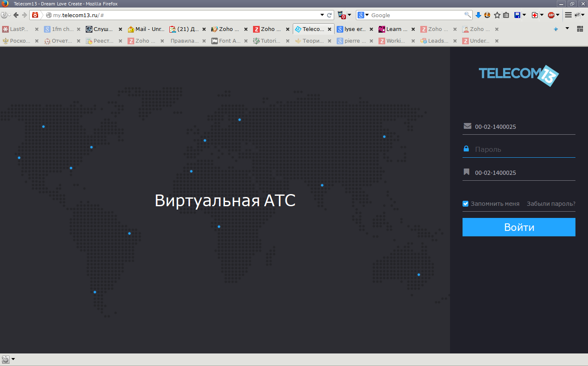Close the Правила... tab
Viewport: 588px width, 366px height.
204,41
